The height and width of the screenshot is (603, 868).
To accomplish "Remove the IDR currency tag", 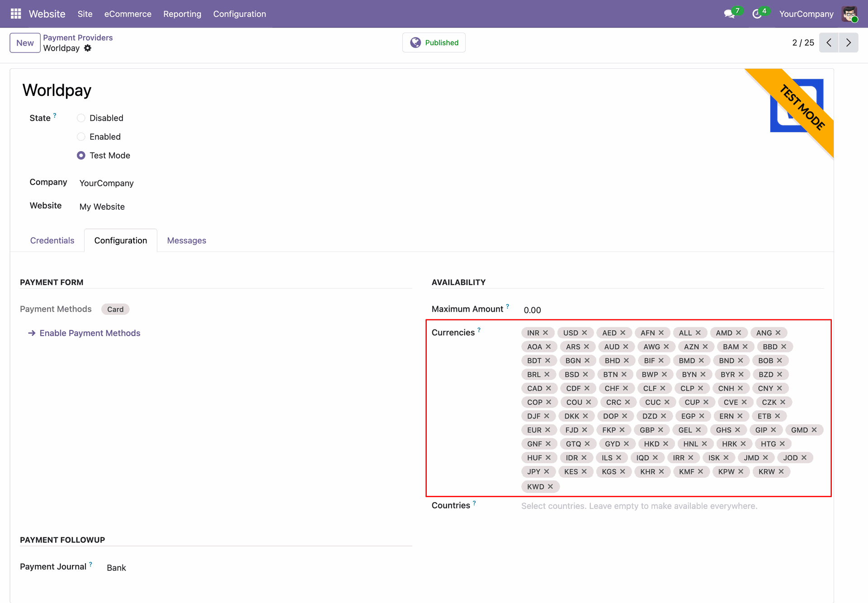I will click(x=584, y=457).
